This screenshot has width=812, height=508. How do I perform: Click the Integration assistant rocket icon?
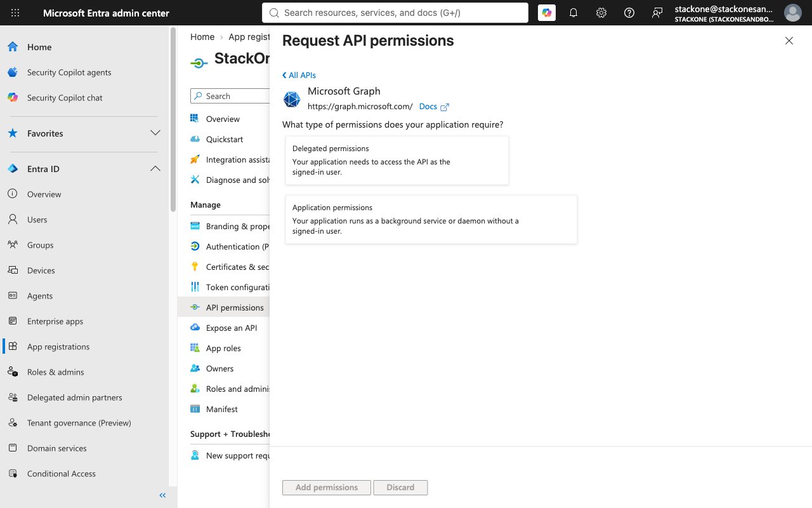click(x=195, y=159)
